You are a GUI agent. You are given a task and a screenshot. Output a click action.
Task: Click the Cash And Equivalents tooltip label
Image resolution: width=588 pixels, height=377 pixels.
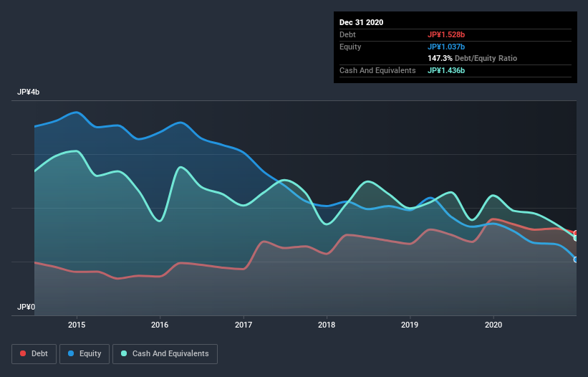click(x=377, y=70)
